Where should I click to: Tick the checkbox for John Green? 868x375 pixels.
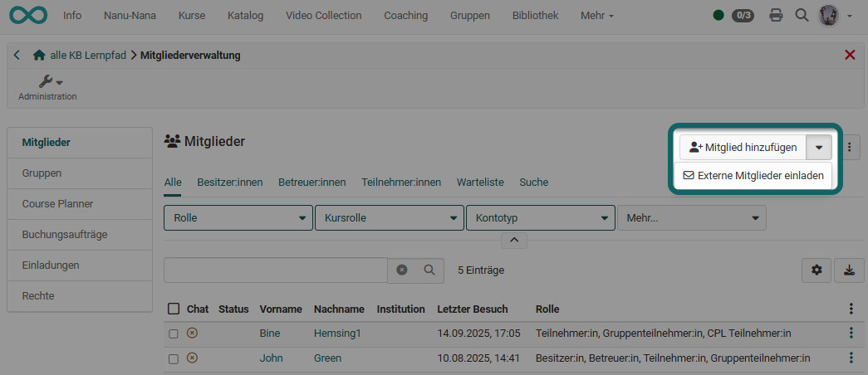click(174, 358)
